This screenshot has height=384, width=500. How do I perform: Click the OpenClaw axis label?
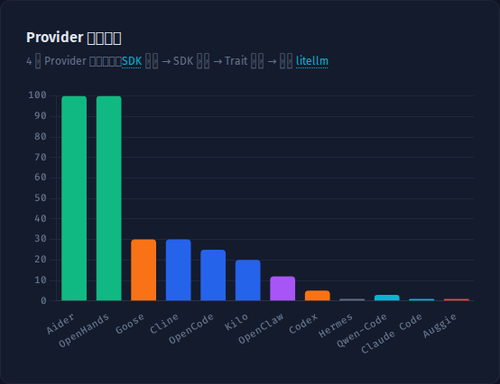[261, 328]
